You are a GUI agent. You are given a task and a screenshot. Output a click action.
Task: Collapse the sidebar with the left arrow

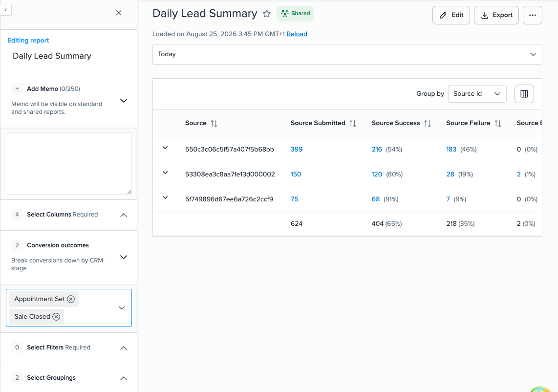click(x=6, y=10)
